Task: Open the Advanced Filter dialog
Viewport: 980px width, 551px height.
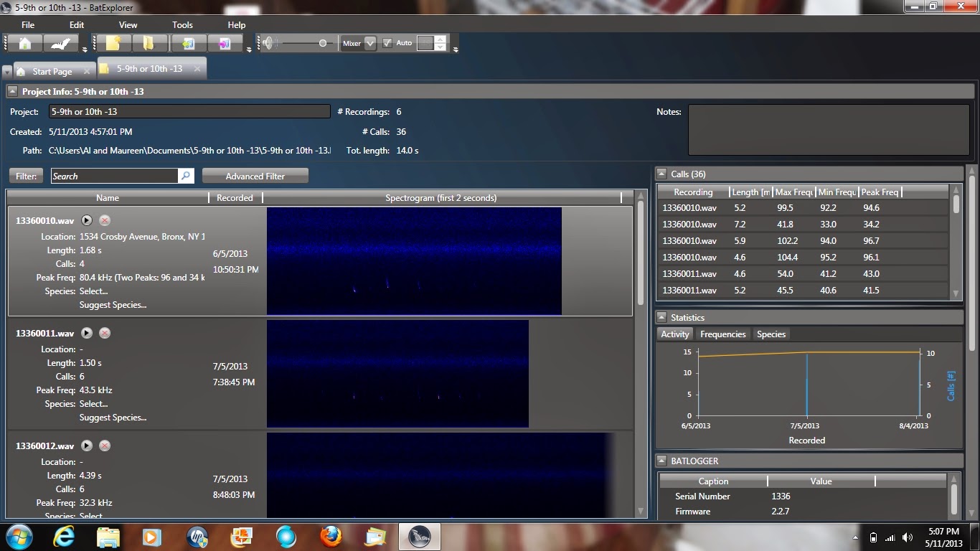Action: tap(255, 175)
